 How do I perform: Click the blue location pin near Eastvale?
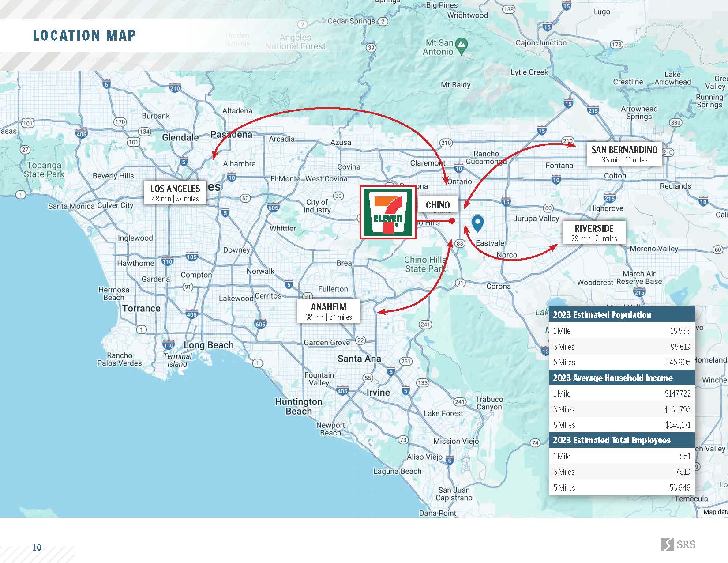(x=477, y=224)
